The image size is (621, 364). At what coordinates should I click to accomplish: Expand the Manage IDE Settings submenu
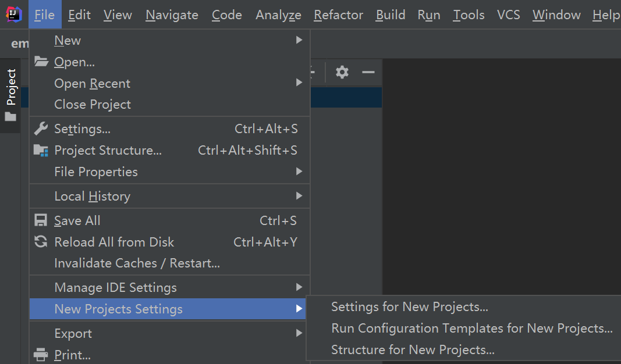[x=299, y=287]
